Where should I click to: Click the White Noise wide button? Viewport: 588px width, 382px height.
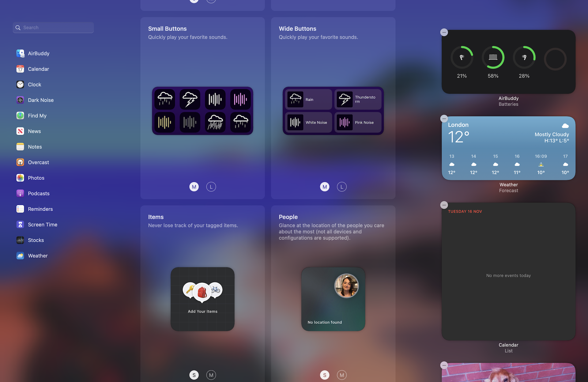(308, 122)
